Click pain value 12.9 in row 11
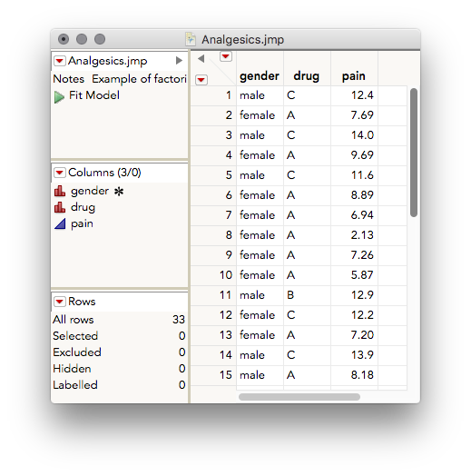Viewport: 471px width, 476px height. click(362, 295)
